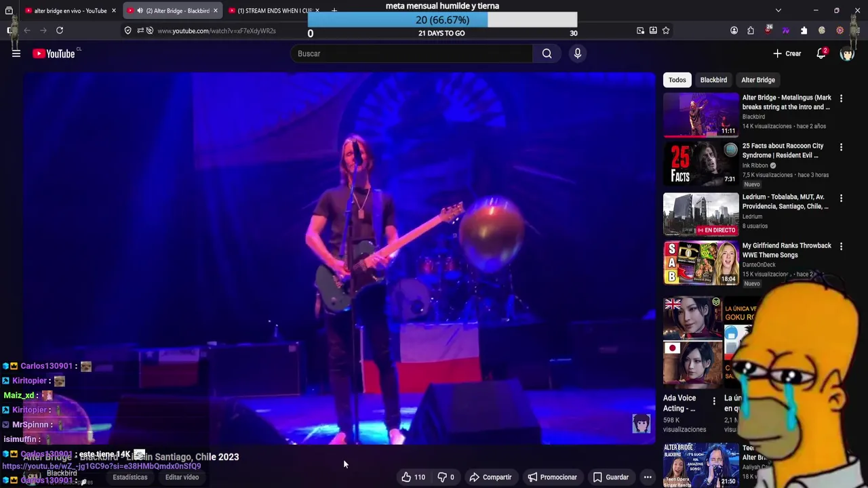Open options menu for 25 Facts Raccoon City video
The height and width of the screenshot is (488, 868).
(841, 147)
